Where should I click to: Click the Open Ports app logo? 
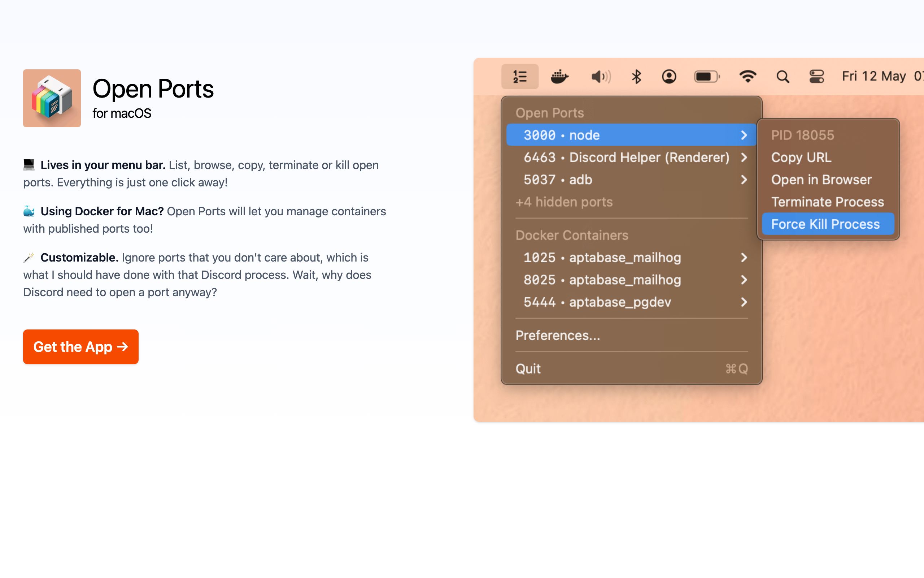pos(52,98)
